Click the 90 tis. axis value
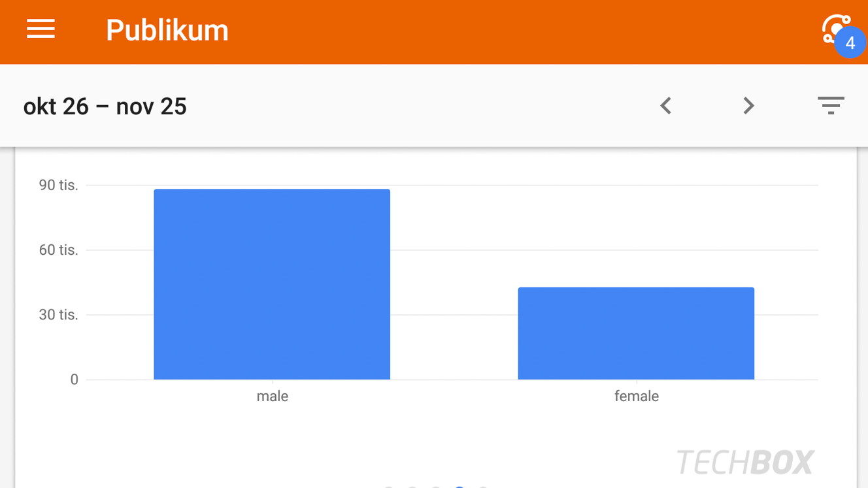 pos(58,186)
